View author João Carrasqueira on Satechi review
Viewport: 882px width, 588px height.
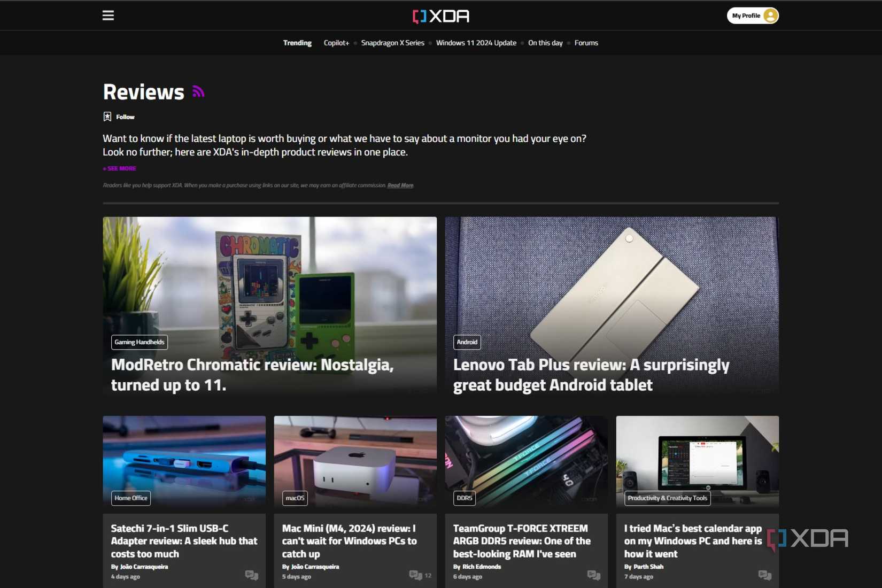pos(144,567)
